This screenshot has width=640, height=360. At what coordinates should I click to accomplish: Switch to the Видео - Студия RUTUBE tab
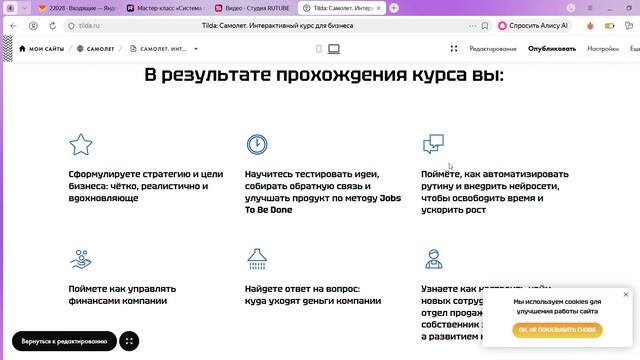click(253, 8)
